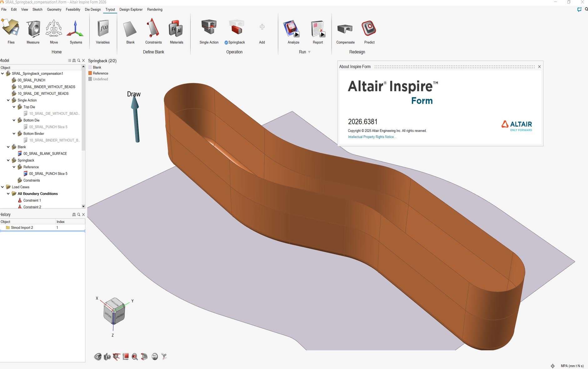Select the Predict tool icon
Screen dimensions: 588x369
click(369, 29)
